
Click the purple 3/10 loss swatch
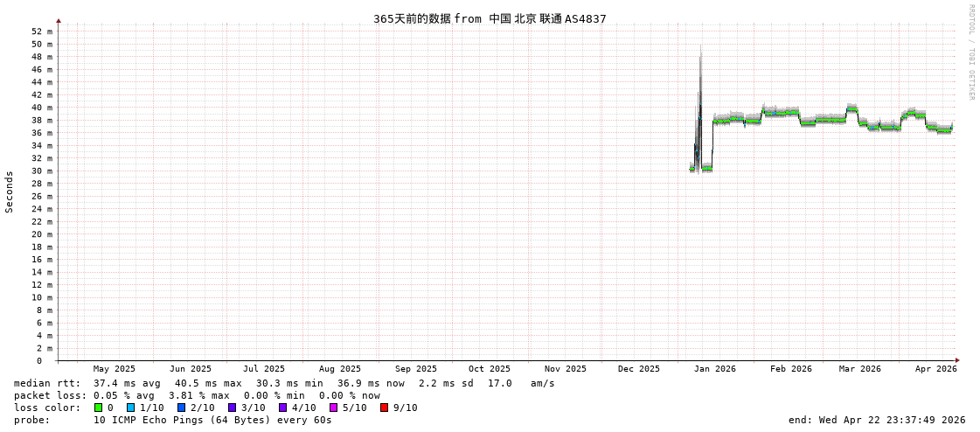[x=232, y=408]
